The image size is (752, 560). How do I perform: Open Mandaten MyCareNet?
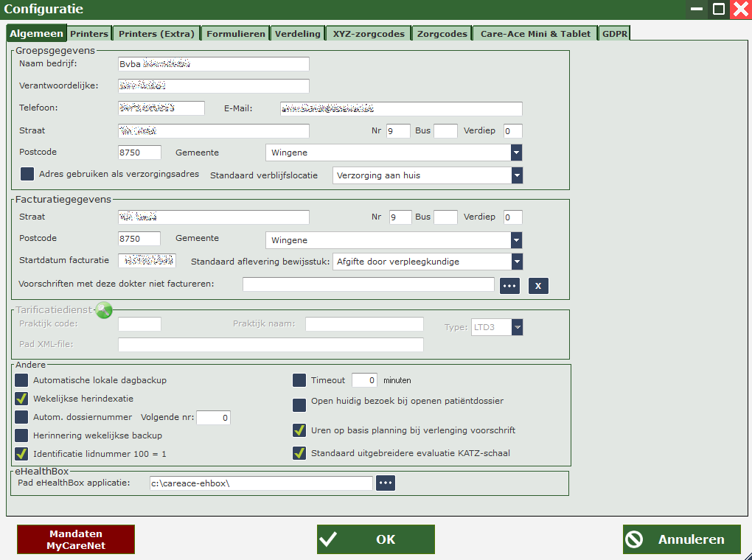[76, 539]
